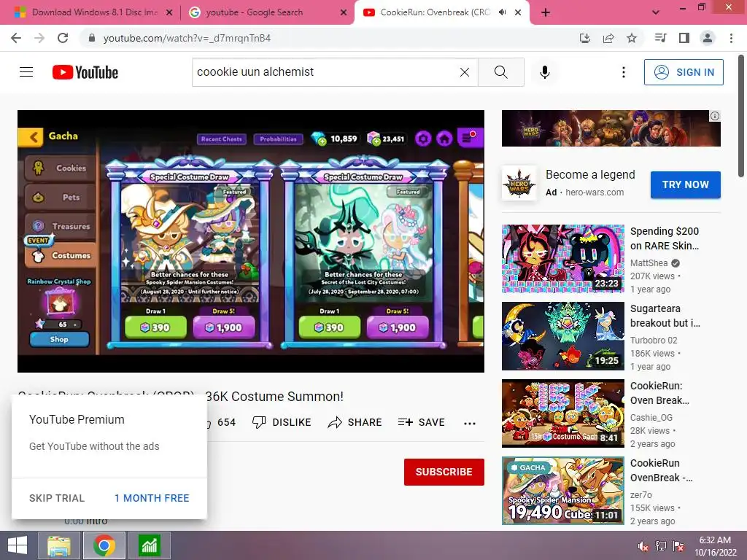Open the Chrome profile avatar
The image size is (747, 560).
708,38
